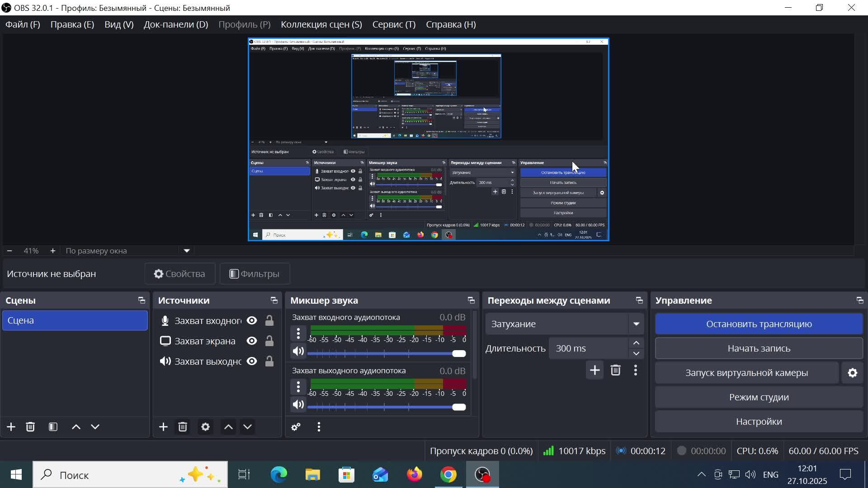
Task: Click Остановить трансляцию button
Action: (x=759, y=324)
